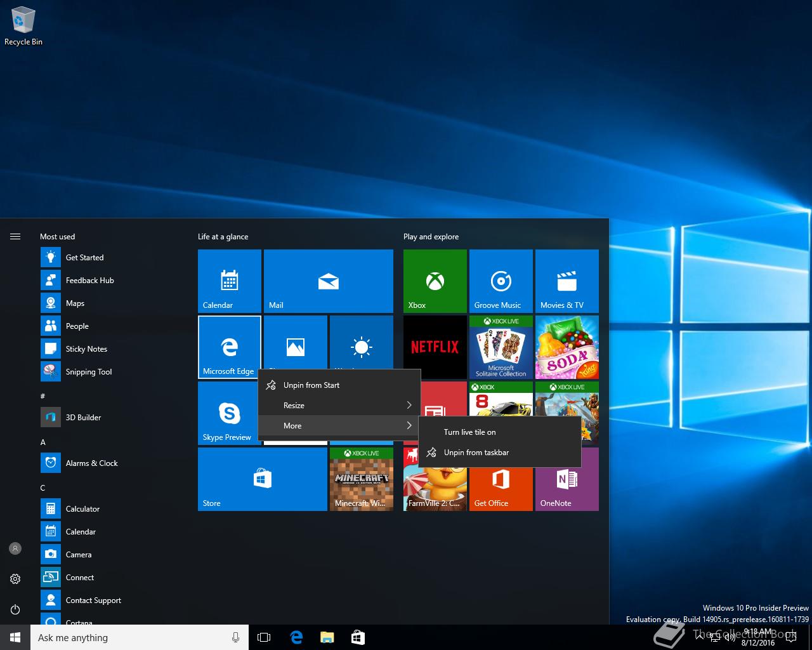
Task: Open the Photos tile
Action: pyautogui.click(x=296, y=343)
